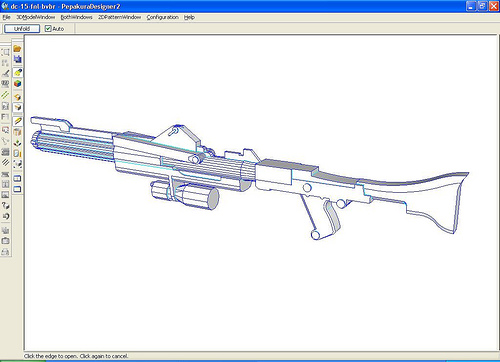500x362 pixels.
Task: Open the 3DModelWindow menu
Action: (36, 17)
